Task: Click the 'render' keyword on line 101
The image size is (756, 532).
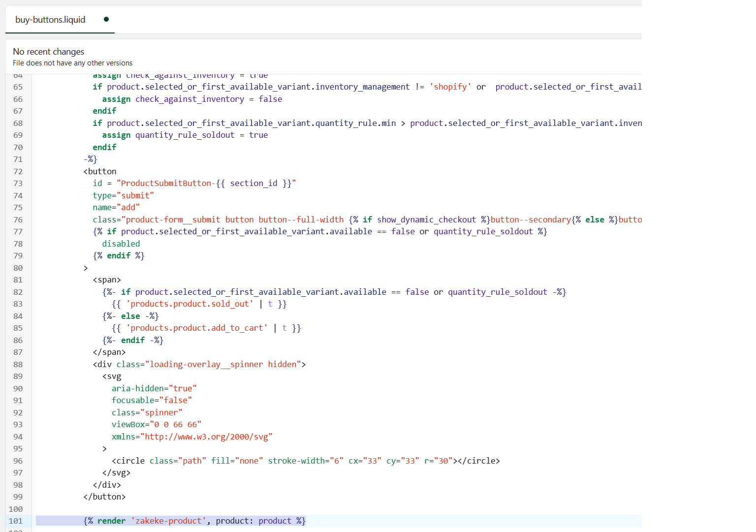Action: pyautogui.click(x=112, y=521)
